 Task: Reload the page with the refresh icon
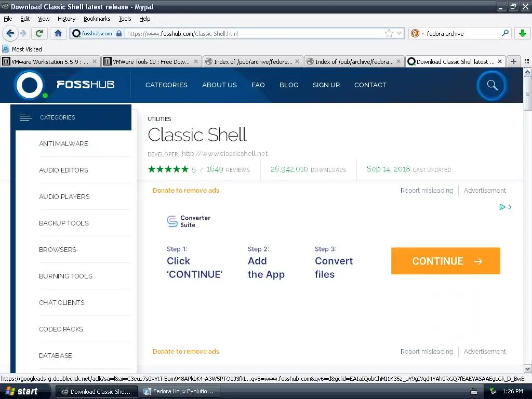(39, 33)
